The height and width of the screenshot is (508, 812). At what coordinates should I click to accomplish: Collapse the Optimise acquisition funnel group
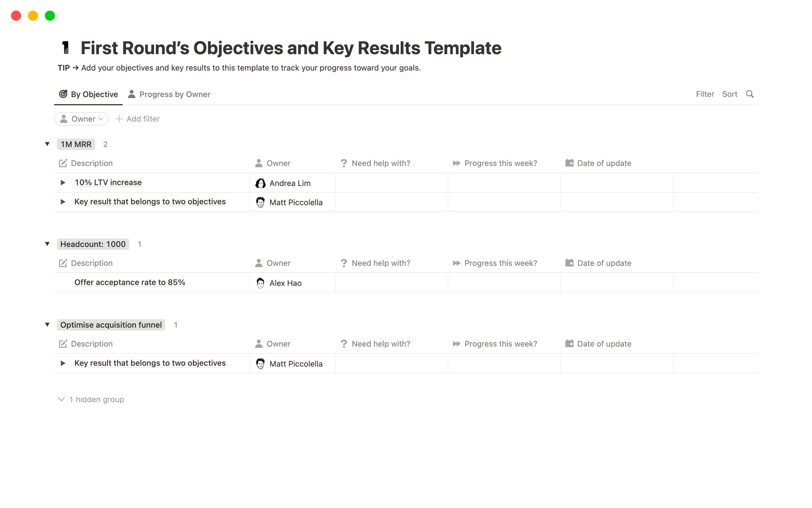[x=47, y=324]
